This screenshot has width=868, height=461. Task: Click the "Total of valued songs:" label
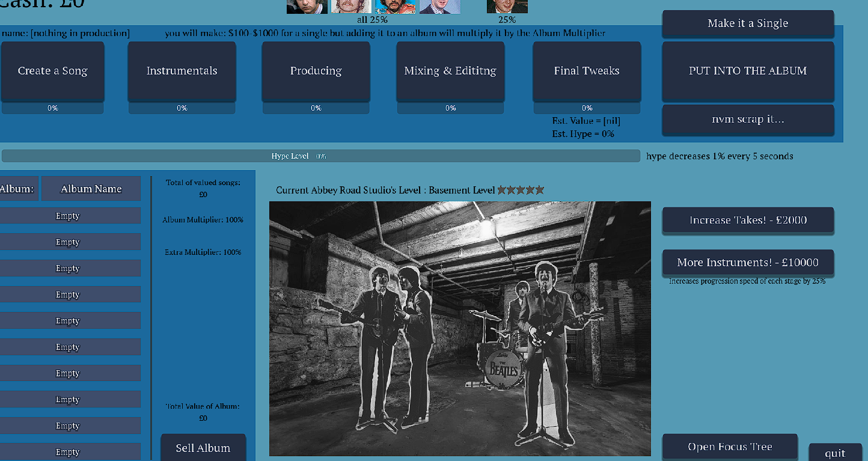(203, 183)
